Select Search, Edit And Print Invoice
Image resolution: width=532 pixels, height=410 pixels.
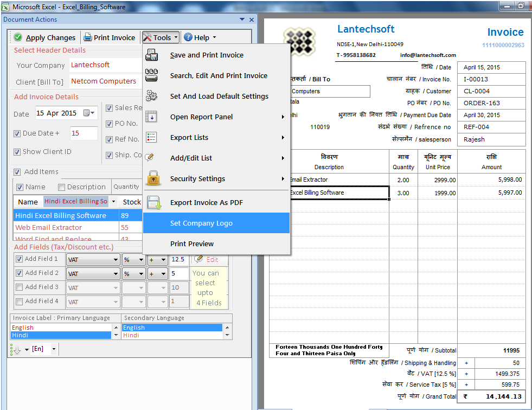[216, 75]
